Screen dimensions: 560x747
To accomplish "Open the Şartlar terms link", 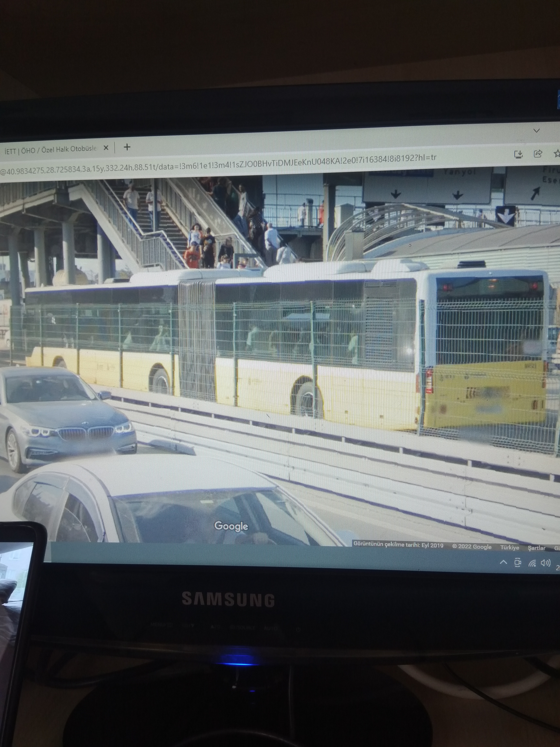I will pos(536,548).
